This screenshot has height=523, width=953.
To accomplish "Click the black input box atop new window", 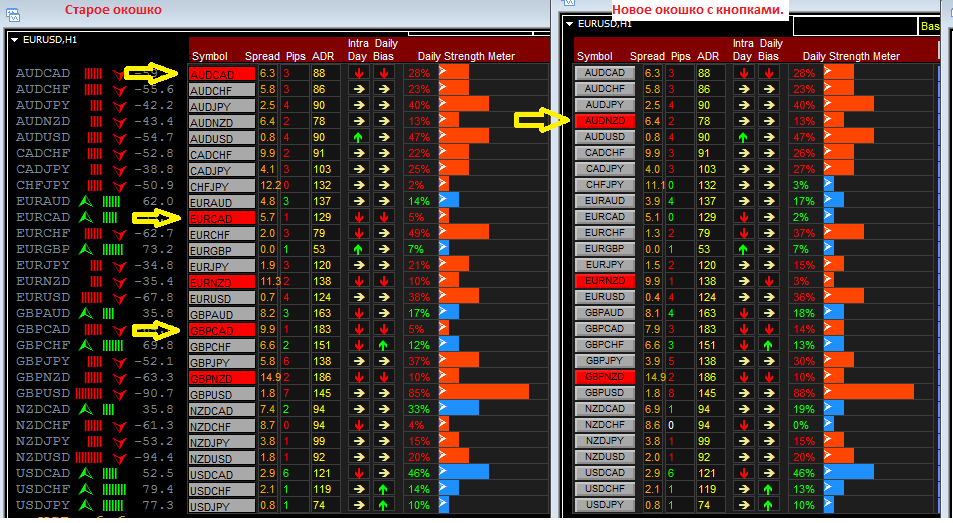I will click(855, 26).
